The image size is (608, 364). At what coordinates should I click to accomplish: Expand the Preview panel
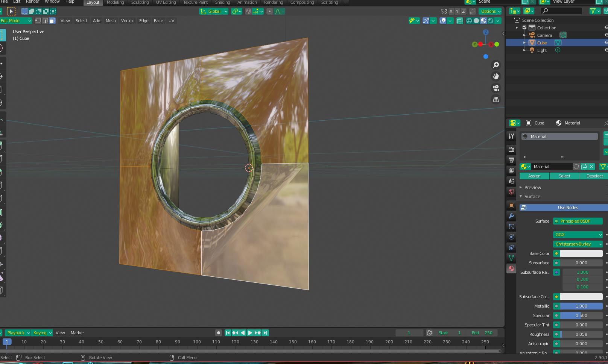tap(532, 187)
